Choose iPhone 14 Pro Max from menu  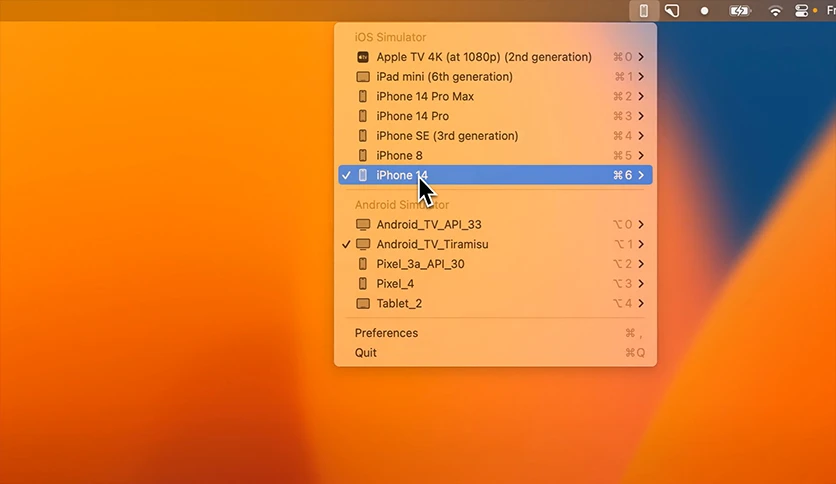coord(495,96)
